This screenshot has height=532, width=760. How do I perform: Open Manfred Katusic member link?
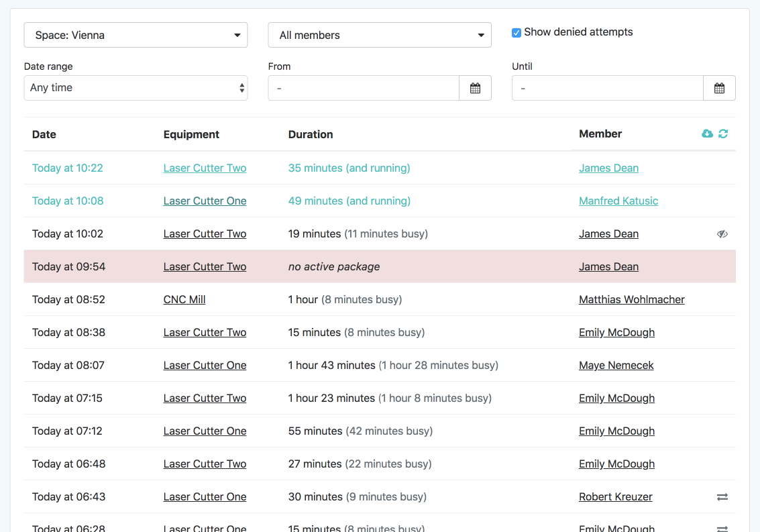618,201
